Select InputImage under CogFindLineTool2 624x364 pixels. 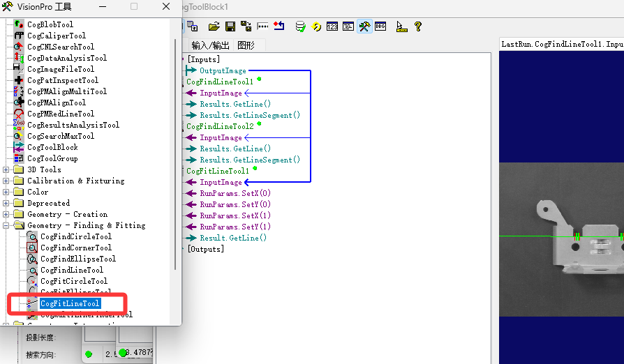(x=221, y=137)
